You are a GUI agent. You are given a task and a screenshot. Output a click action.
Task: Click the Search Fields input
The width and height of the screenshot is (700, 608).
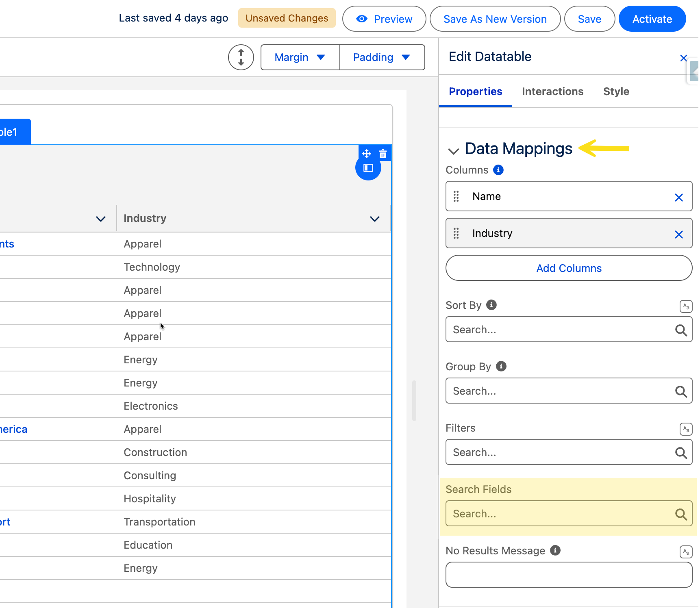561,514
